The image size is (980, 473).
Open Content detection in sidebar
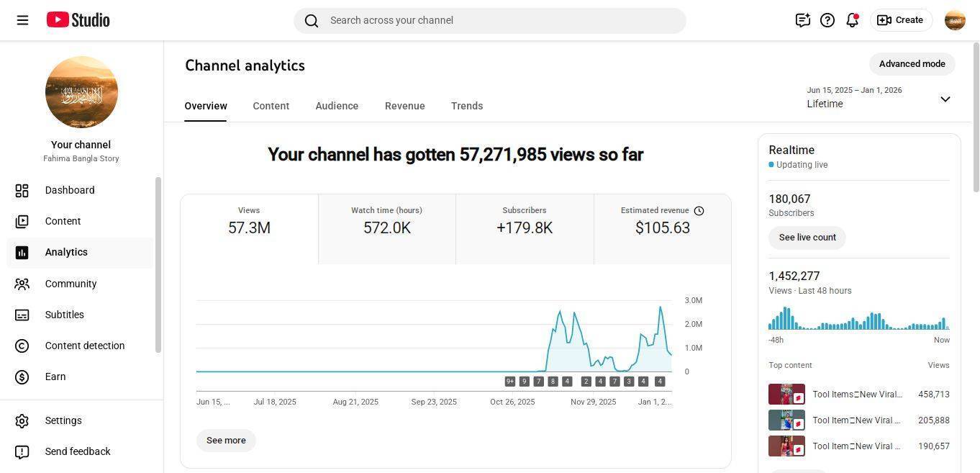click(x=84, y=346)
